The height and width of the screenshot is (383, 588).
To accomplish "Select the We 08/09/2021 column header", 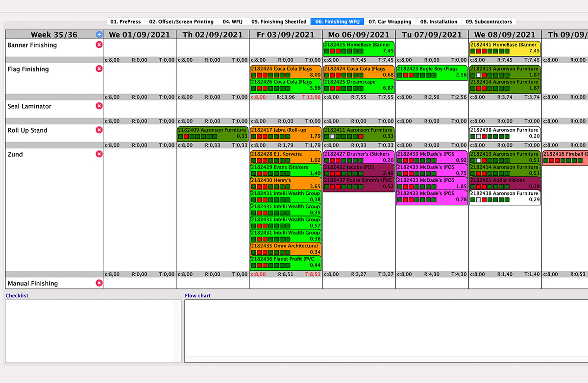I will click(x=505, y=35).
